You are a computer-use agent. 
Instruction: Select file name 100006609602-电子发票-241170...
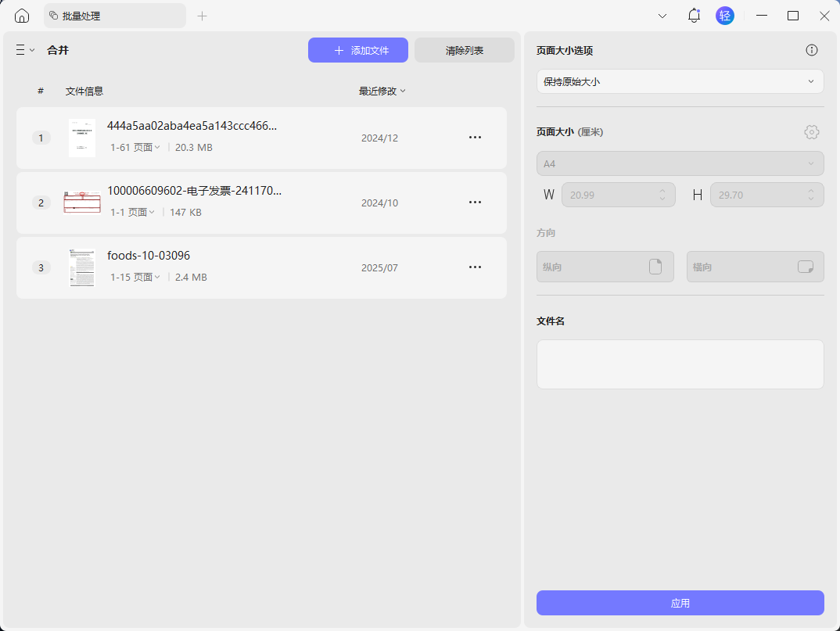[194, 191]
